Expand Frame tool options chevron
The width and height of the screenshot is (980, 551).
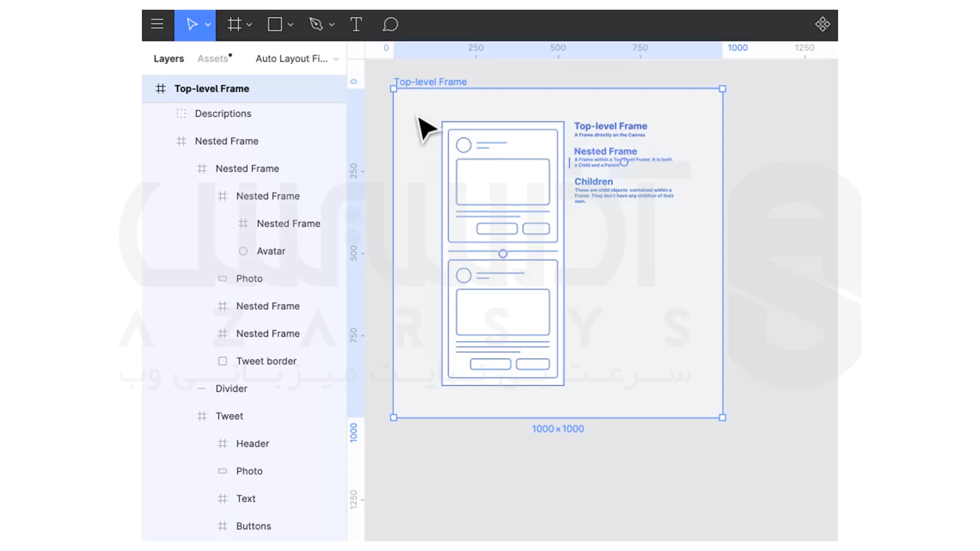pos(249,24)
